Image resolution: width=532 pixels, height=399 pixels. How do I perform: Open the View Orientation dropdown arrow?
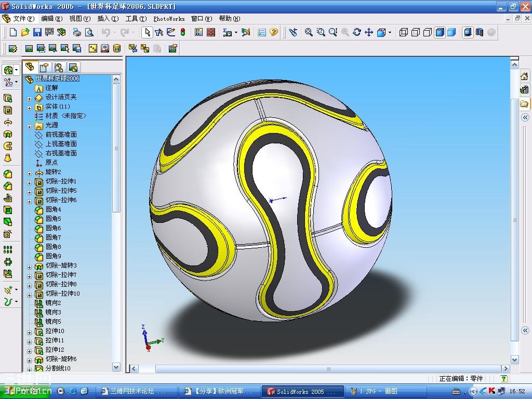390,33
